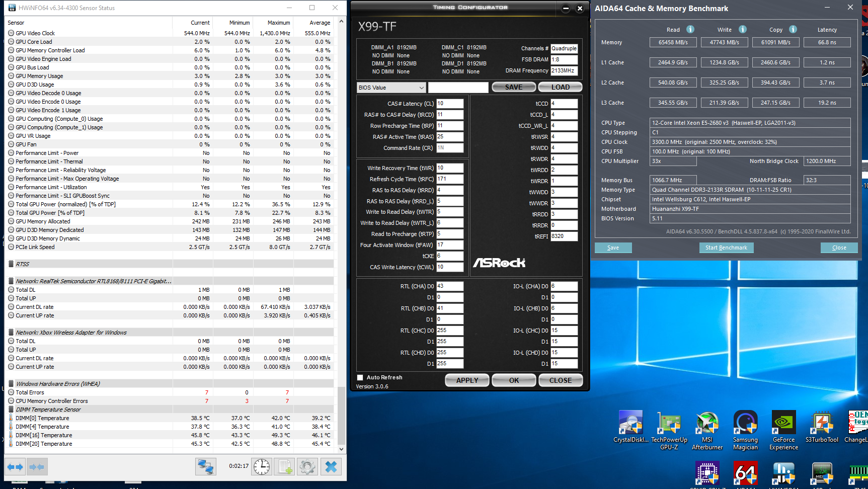The width and height of the screenshot is (868, 489).
Task: Click the L1 Cache latency 1.2 ns value
Action: pyautogui.click(x=827, y=62)
